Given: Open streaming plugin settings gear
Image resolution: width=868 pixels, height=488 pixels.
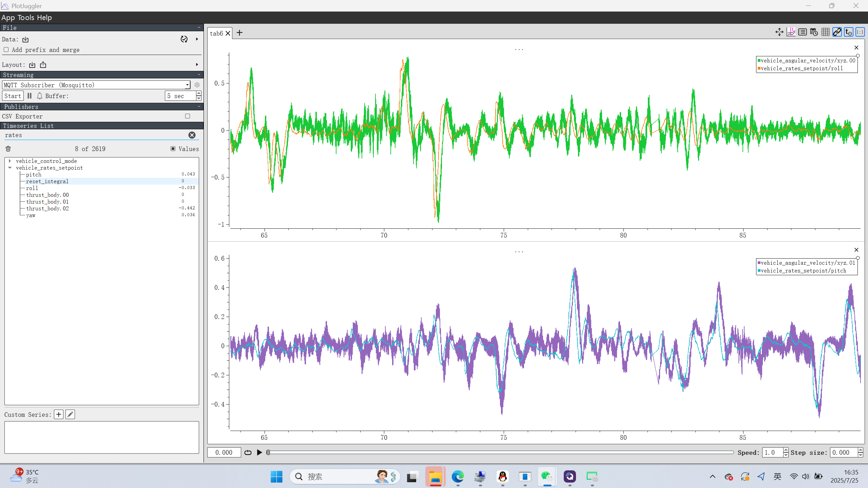Looking at the screenshot, I should tap(197, 85).
